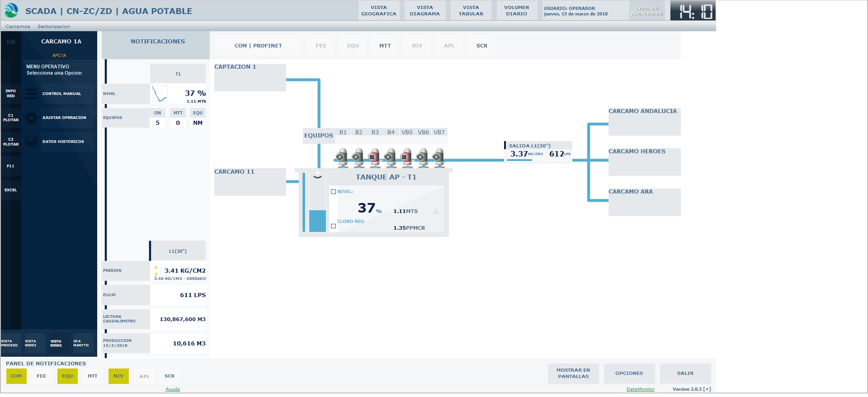Raise pressure setpoint with up arrow
Screen dimensions: 868x397
(156, 267)
